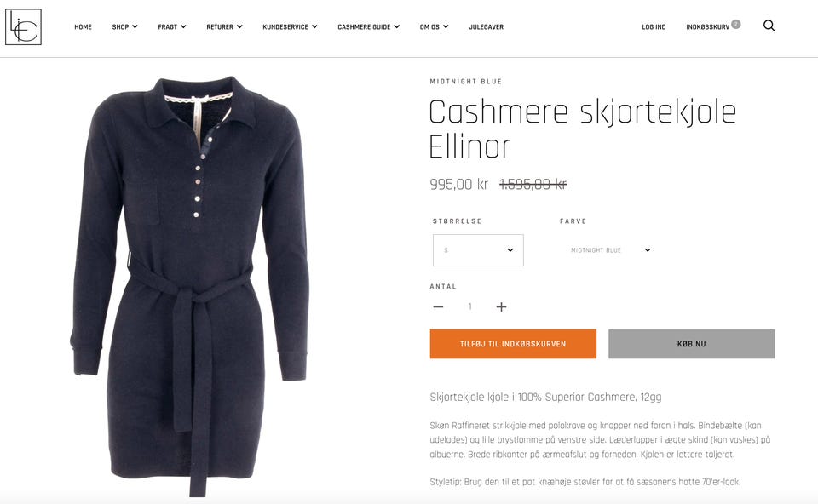Expand the Fragt menu
The image size is (818, 504).
(172, 26)
